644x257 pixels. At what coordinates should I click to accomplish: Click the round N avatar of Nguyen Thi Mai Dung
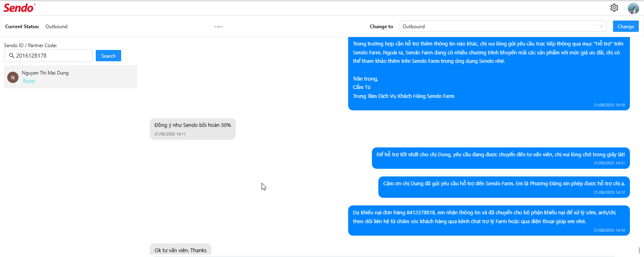coord(13,77)
